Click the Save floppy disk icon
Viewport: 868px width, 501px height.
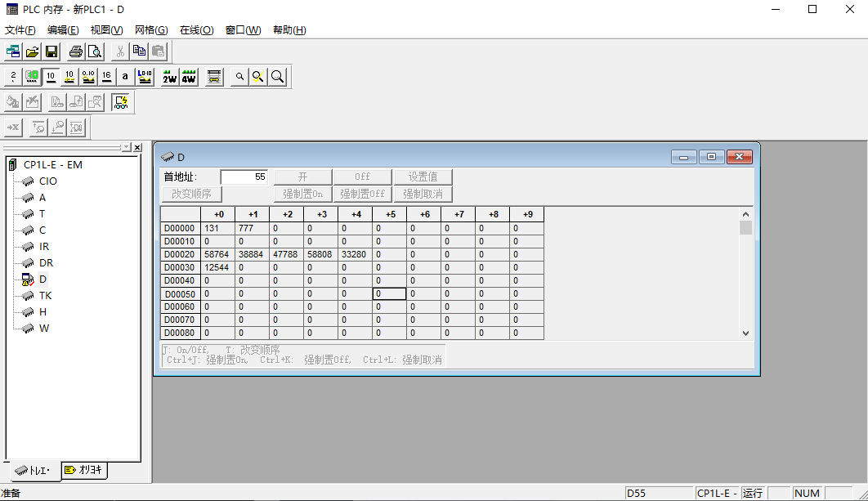click(x=51, y=51)
